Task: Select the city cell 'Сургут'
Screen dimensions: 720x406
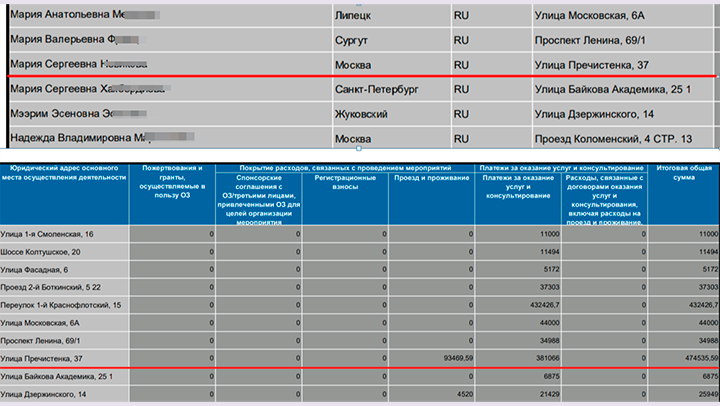Action: pyautogui.click(x=351, y=40)
